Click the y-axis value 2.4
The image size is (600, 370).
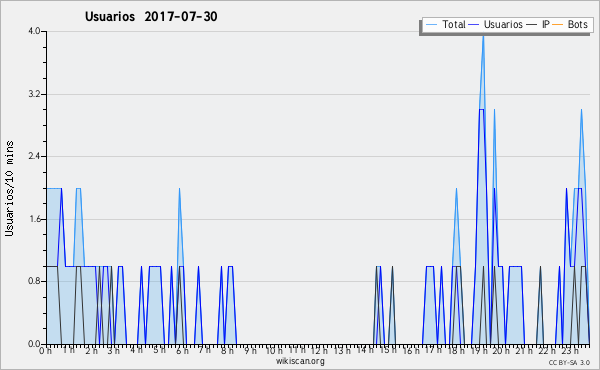click(x=34, y=156)
